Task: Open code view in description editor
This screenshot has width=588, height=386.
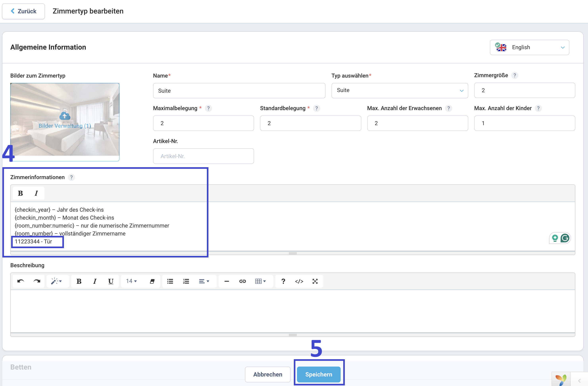Action: pyautogui.click(x=299, y=281)
